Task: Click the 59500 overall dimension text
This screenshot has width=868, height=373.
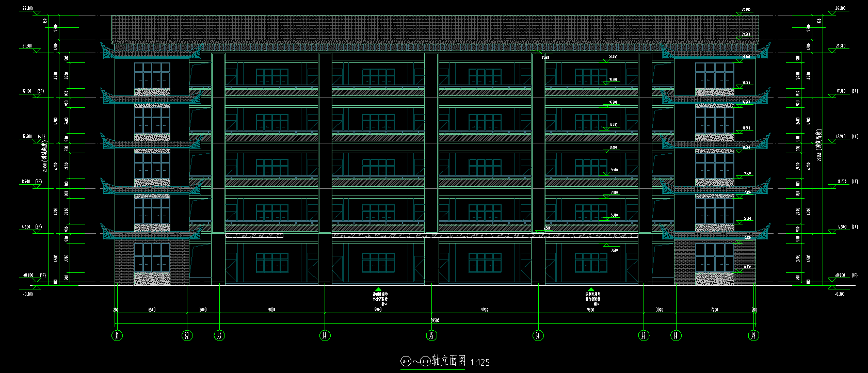Action: 435,320
